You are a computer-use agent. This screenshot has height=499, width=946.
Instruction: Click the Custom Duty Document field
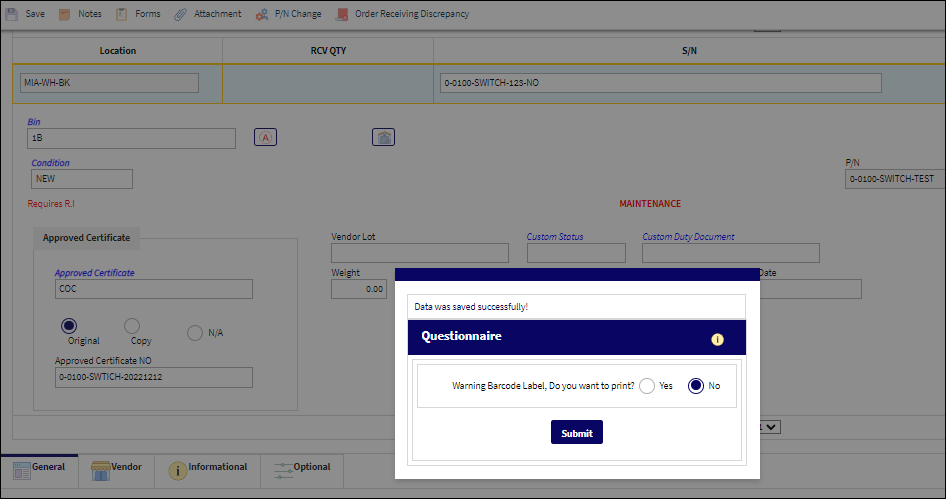click(x=731, y=253)
